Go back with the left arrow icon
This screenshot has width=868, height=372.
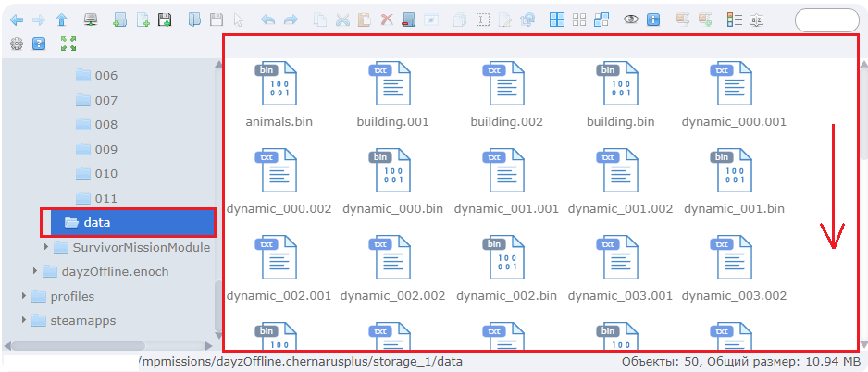coord(17,20)
